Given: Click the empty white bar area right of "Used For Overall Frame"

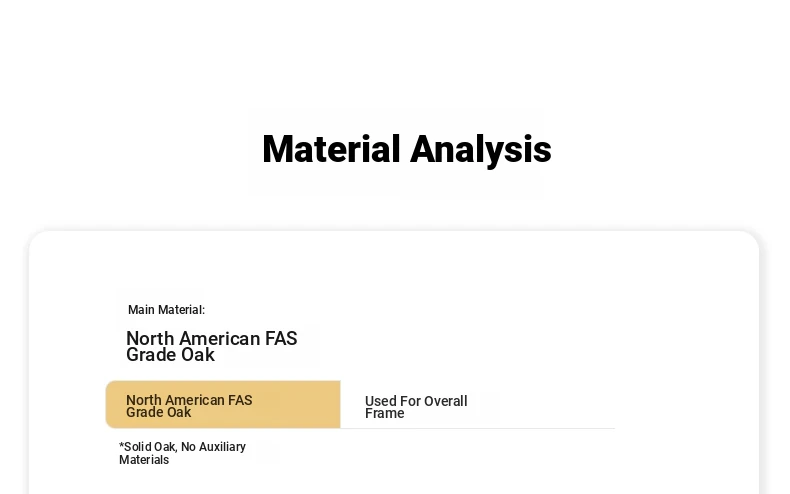Looking at the screenshot, I should [x=542, y=405].
